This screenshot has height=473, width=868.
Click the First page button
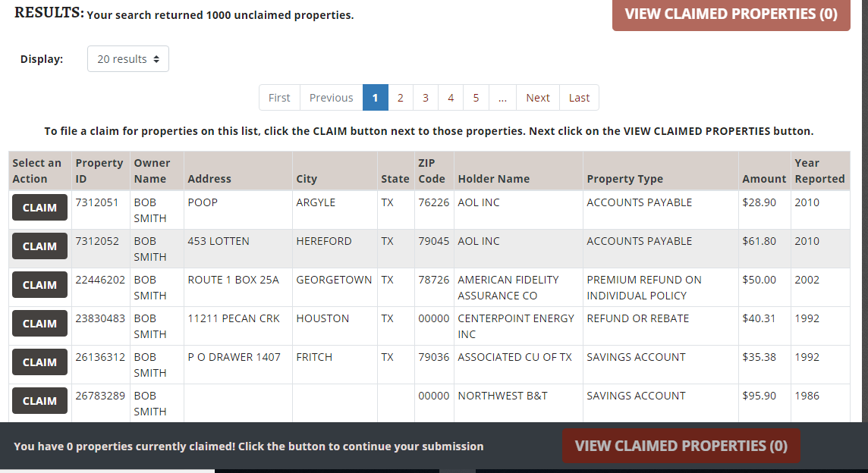tap(279, 97)
